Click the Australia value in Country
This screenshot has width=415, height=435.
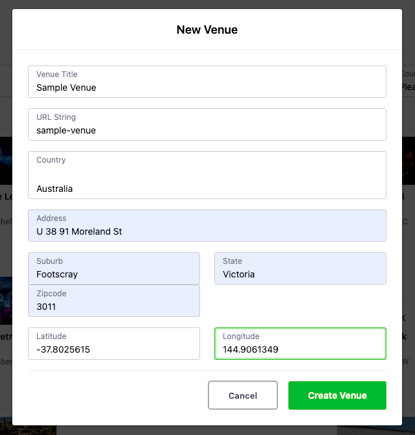(x=54, y=189)
